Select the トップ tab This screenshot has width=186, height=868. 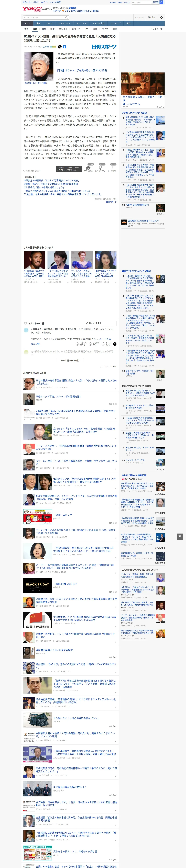tap(27, 24)
